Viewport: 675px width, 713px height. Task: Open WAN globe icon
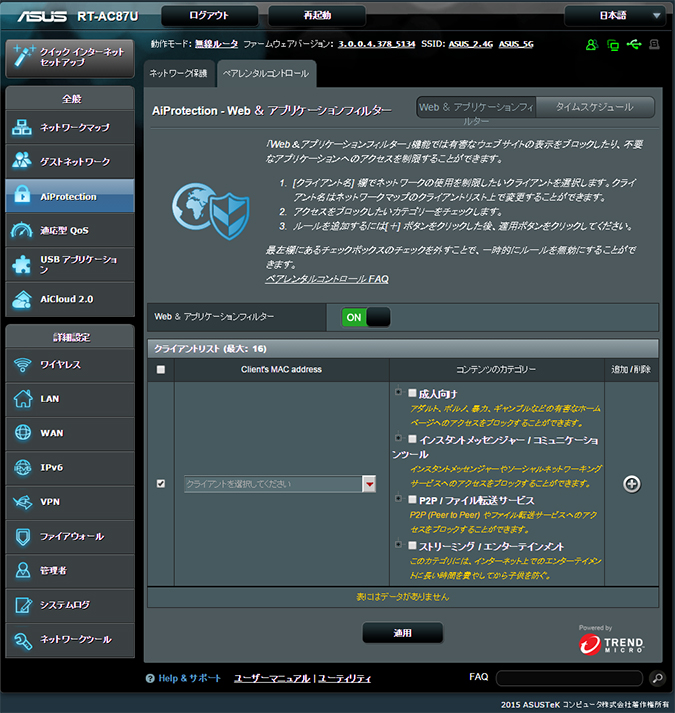[22, 433]
